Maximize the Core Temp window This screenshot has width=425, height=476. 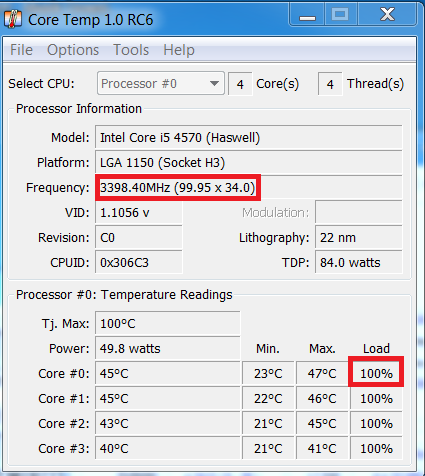click(340, 15)
